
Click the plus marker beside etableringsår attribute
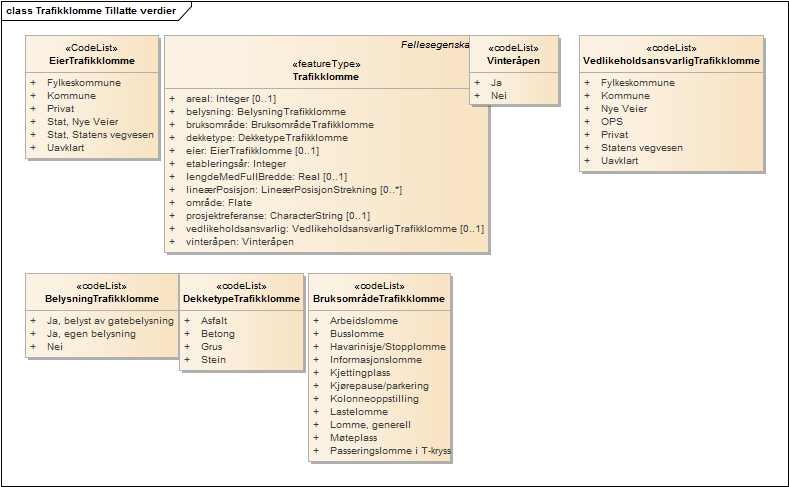[x=172, y=164]
